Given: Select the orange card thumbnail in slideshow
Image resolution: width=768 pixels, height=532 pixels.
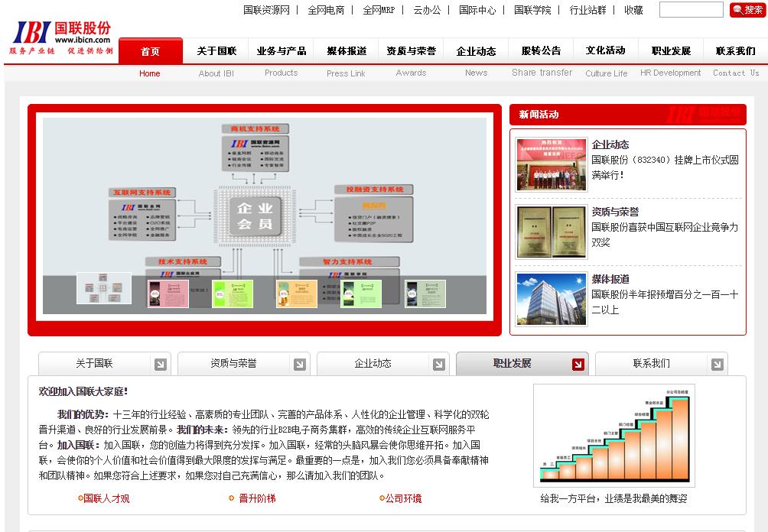Looking at the screenshot, I should (296, 294).
